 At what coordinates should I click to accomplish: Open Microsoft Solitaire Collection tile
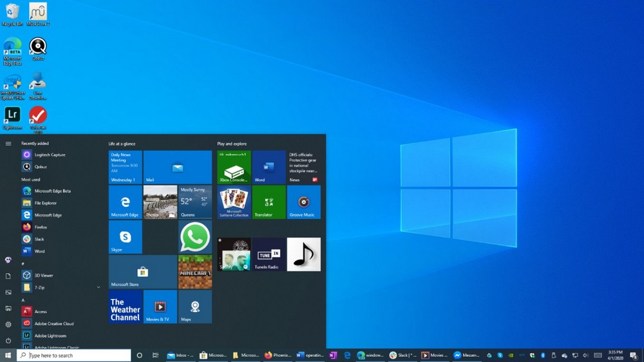(234, 202)
